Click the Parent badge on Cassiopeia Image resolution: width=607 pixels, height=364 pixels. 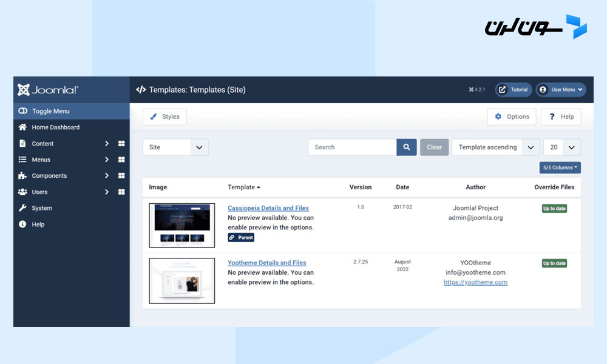coord(241,237)
